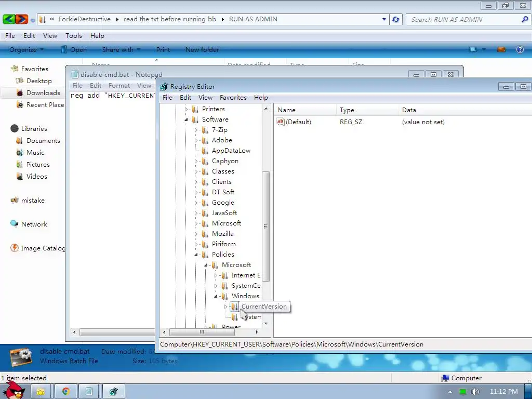The width and height of the screenshot is (532, 399).
Task: Open the Angry Birds start button
Action: click(x=15, y=390)
